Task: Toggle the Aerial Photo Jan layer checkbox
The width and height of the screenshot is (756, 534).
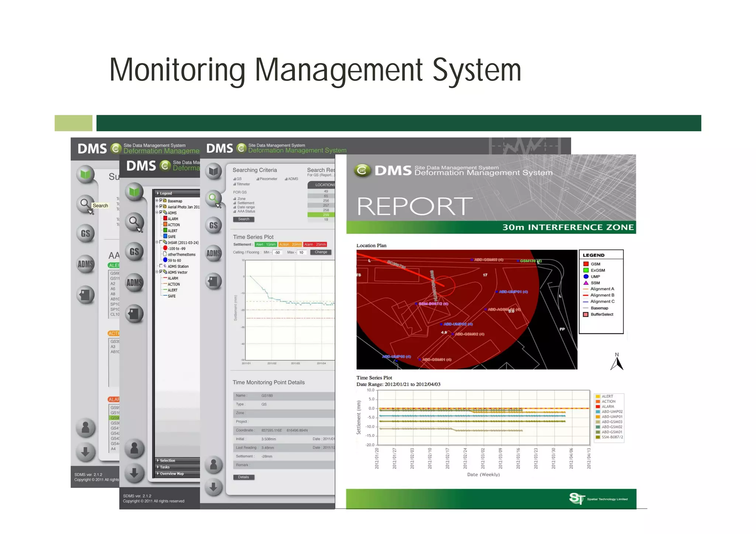Action: pyautogui.click(x=161, y=206)
